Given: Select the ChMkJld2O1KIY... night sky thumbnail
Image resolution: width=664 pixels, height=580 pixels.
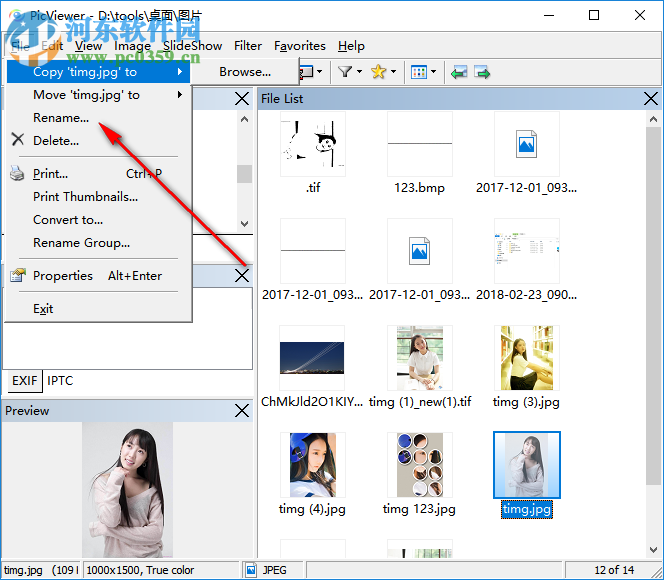Looking at the screenshot, I should 312,358.
